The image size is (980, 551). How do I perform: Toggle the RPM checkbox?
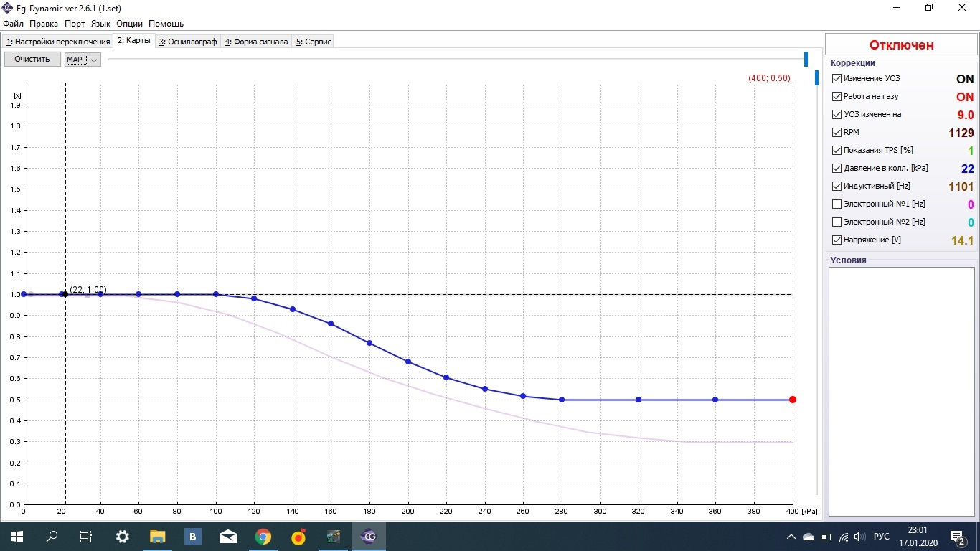(837, 132)
